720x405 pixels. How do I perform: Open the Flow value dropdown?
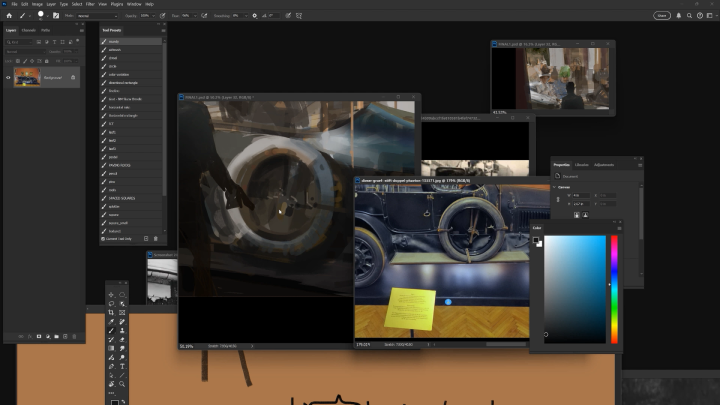[195, 16]
